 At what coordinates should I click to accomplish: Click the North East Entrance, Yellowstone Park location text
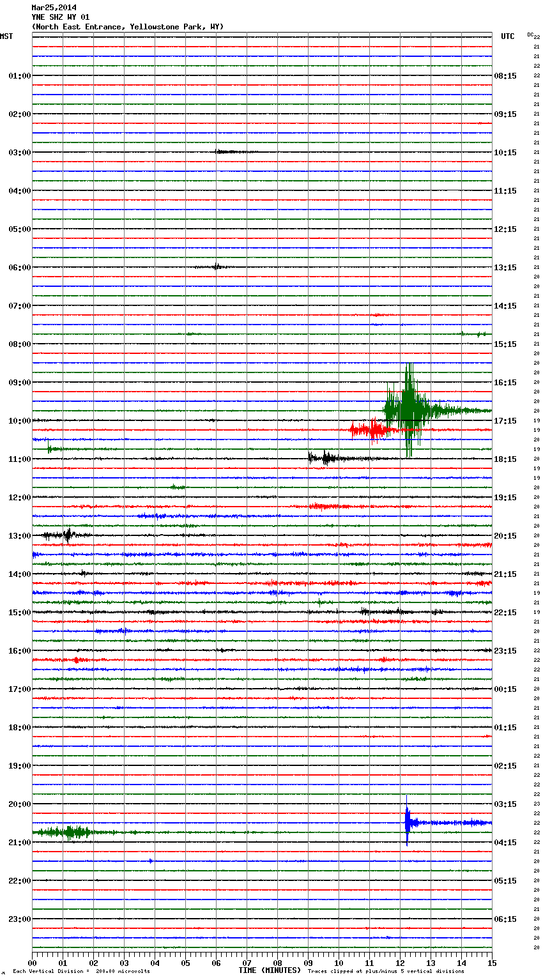pyautogui.click(x=128, y=27)
